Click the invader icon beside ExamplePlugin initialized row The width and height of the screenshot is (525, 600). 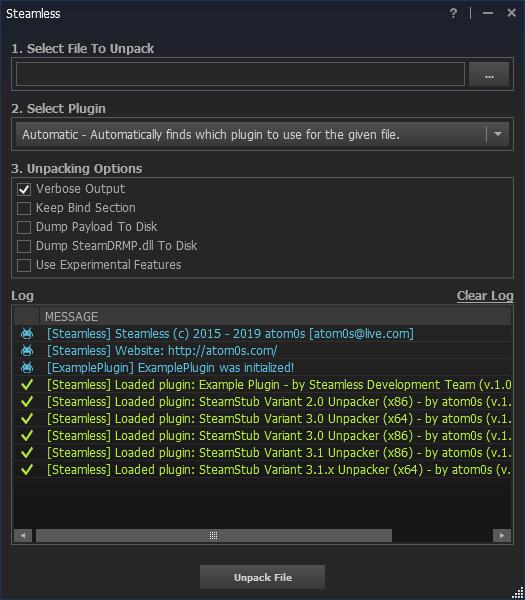27,367
